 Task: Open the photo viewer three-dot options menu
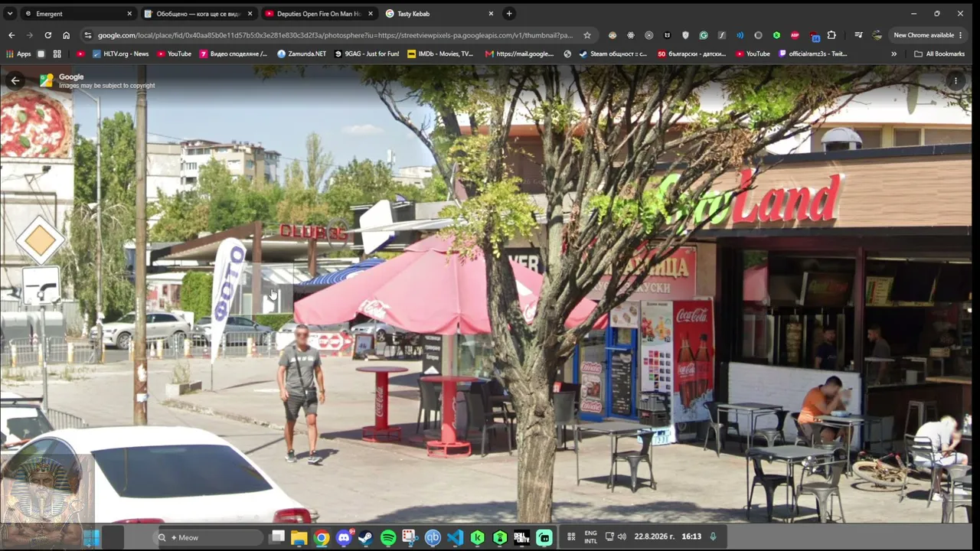point(955,80)
